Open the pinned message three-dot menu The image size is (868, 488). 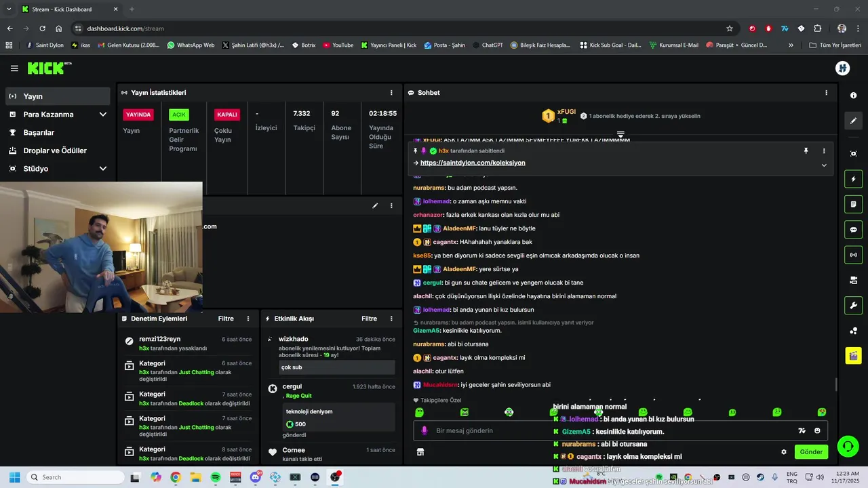point(824,151)
